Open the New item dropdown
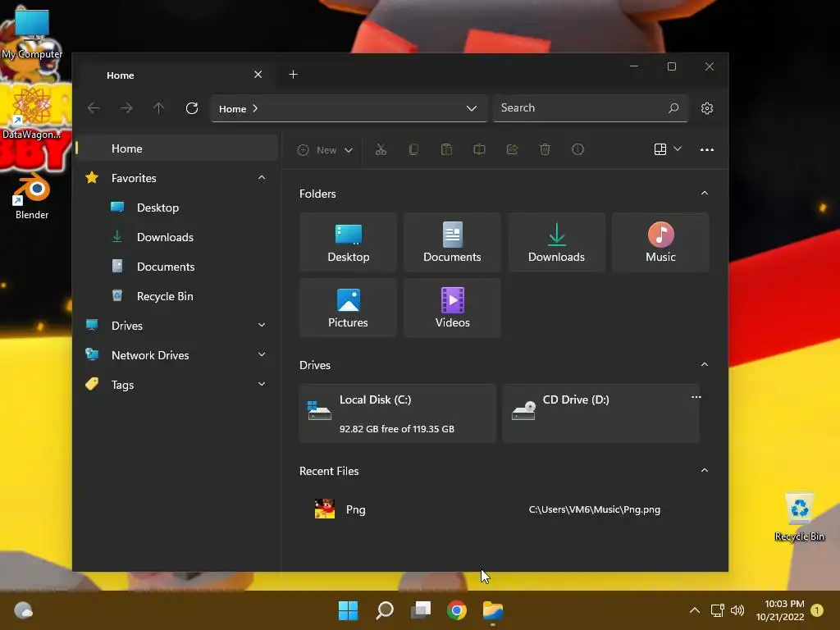Image resolution: width=840 pixels, height=630 pixels. 325,150
